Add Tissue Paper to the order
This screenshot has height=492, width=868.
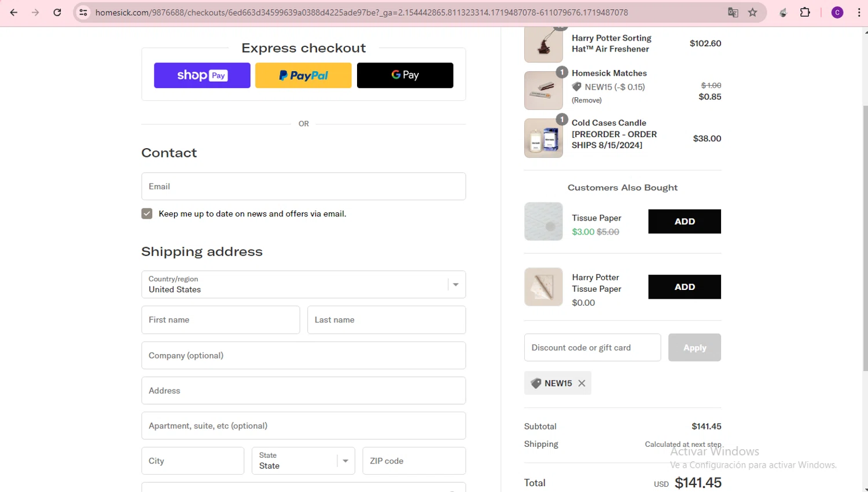pyautogui.click(x=684, y=221)
